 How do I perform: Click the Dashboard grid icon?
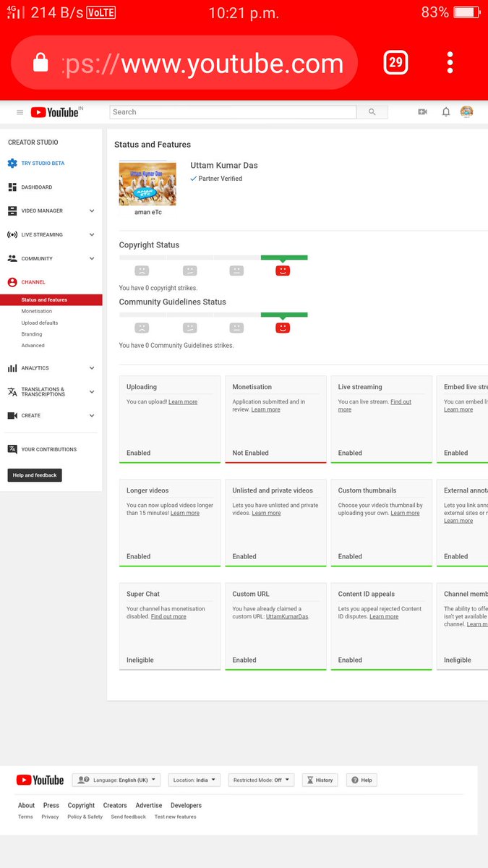(12, 187)
